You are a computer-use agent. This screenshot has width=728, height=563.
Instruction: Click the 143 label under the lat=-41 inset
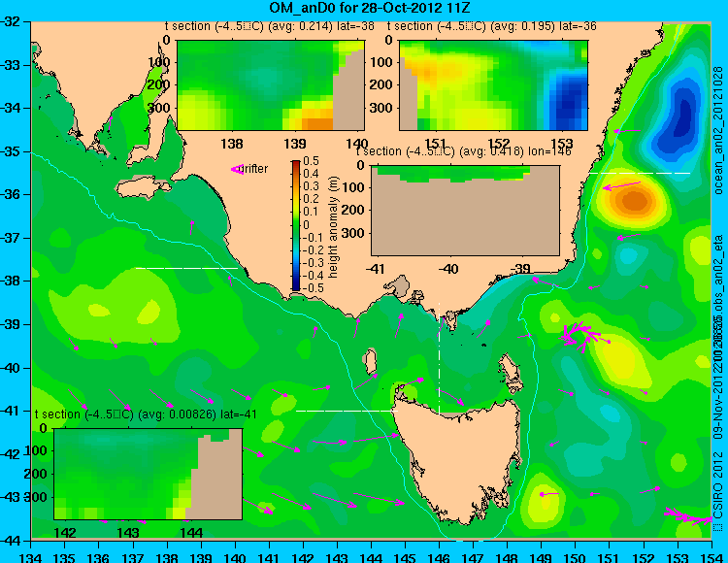(128, 532)
